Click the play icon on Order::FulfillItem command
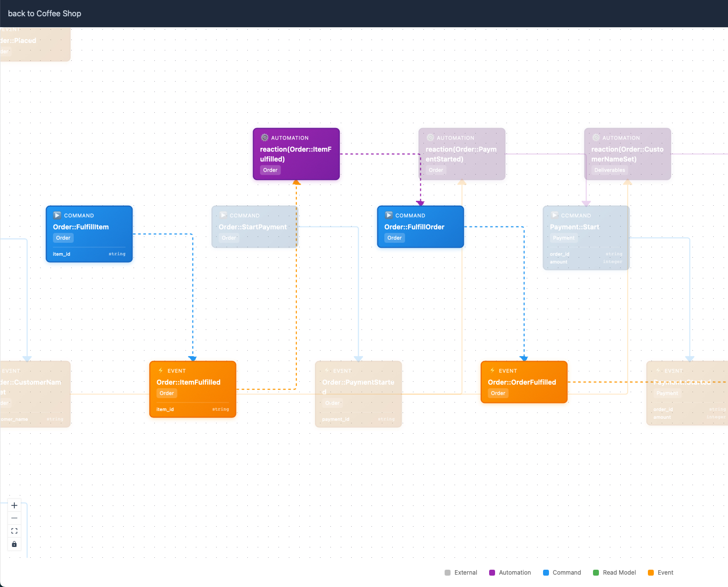 pos(57,215)
